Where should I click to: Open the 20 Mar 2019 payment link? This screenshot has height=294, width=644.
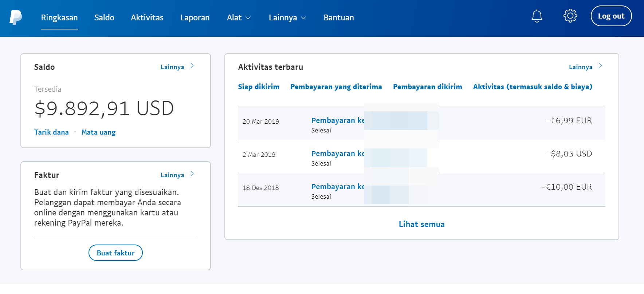point(338,120)
